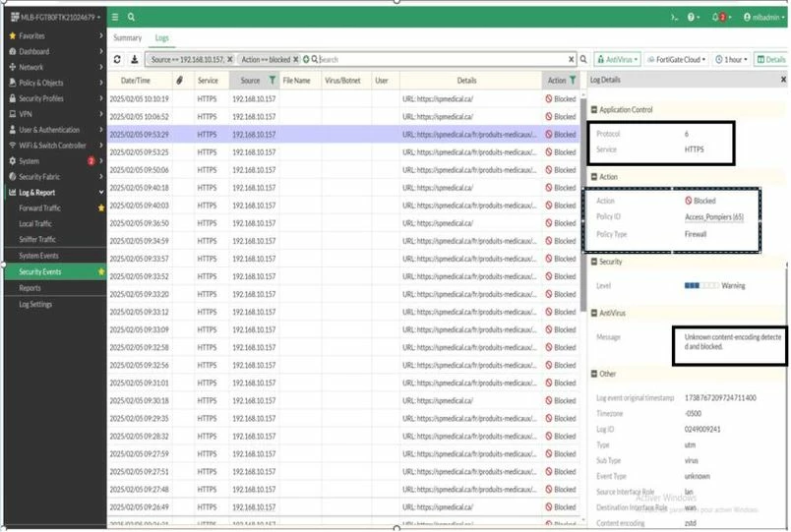Toggle the hamburger menu icon
This screenshot has width=791, height=532.
(115, 17)
